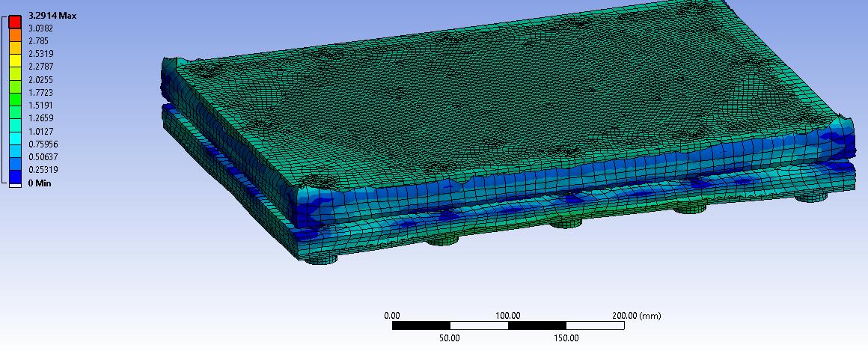This screenshot has width=868, height=351.
Task: Click the scale ruler bar
Action: point(508,326)
